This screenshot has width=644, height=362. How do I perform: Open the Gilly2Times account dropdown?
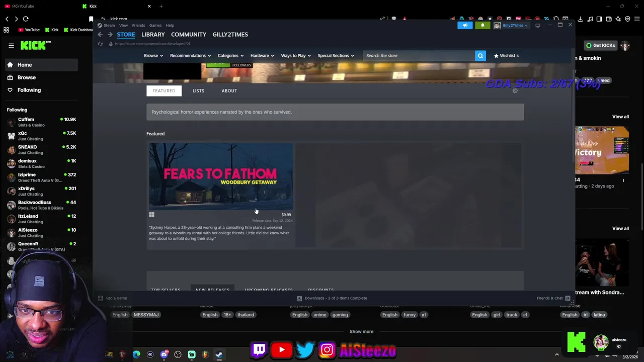511,25
